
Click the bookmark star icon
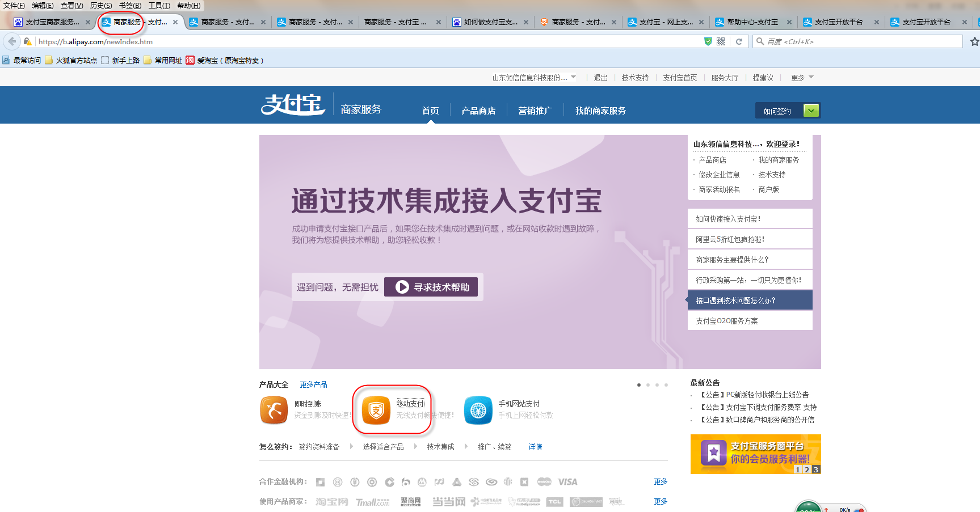(x=974, y=41)
